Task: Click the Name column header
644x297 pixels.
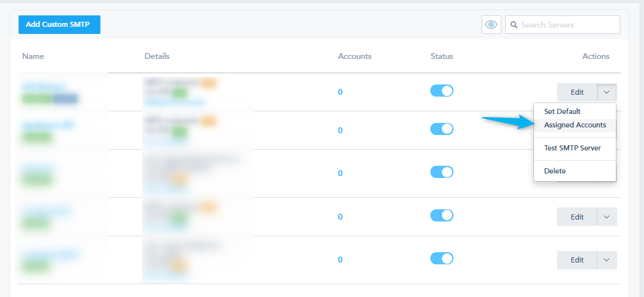Action: pyautogui.click(x=33, y=56)
